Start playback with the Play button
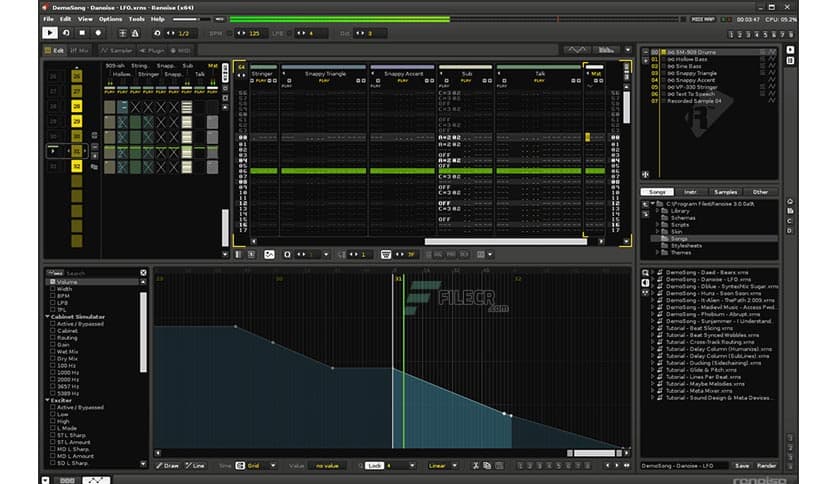The width and height of the screenshot is (836, 484). 50,33
